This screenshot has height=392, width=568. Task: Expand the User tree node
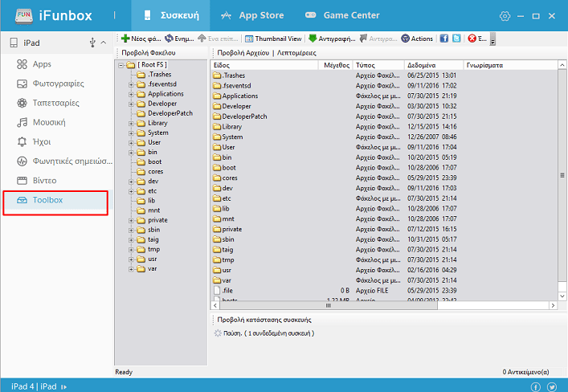click(131, 143)
